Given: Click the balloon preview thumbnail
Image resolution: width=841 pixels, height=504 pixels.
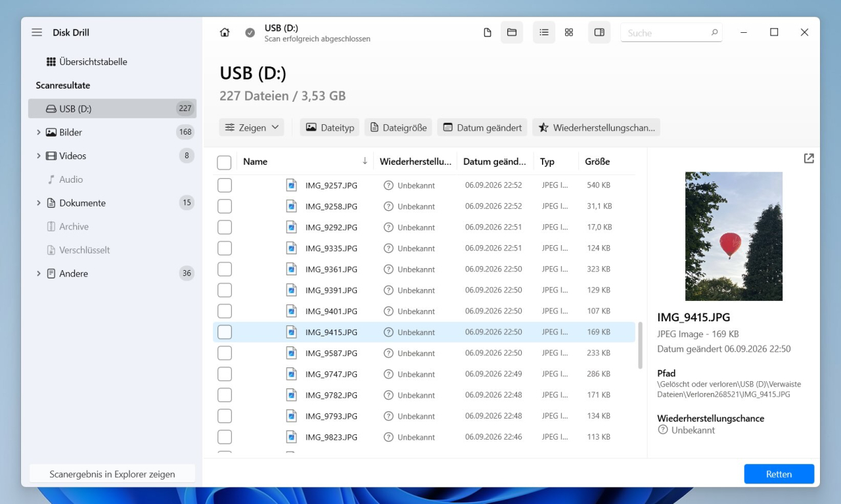Looking at the screenshot, I should click(733, 237).
